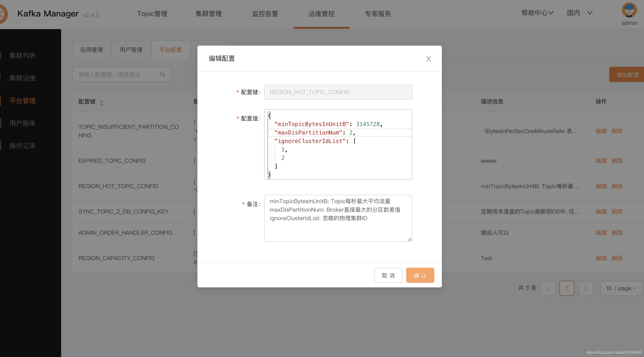Switch to the 监控告警 menu
This screenshot has width=644, height=357.
(x=265, y=14)
